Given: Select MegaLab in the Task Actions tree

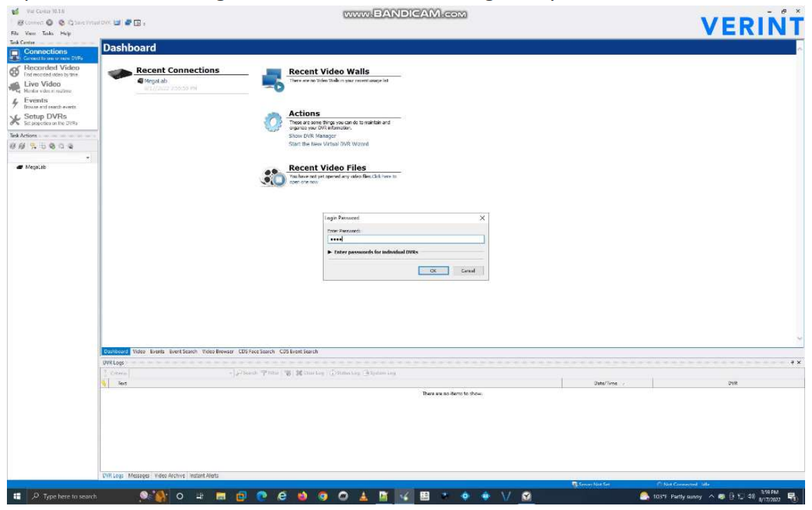Looking at the screenshot, I should (x=35, y=167).
